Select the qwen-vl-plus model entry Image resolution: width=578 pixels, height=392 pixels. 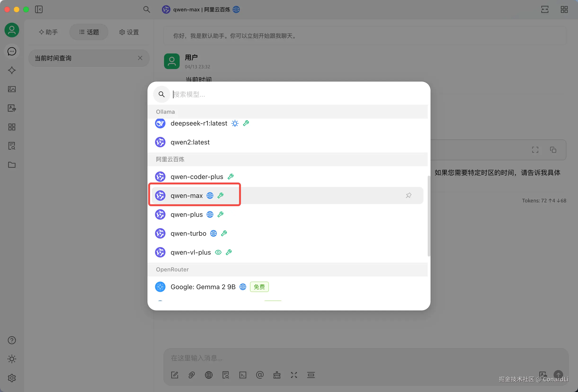click(191, 253)
